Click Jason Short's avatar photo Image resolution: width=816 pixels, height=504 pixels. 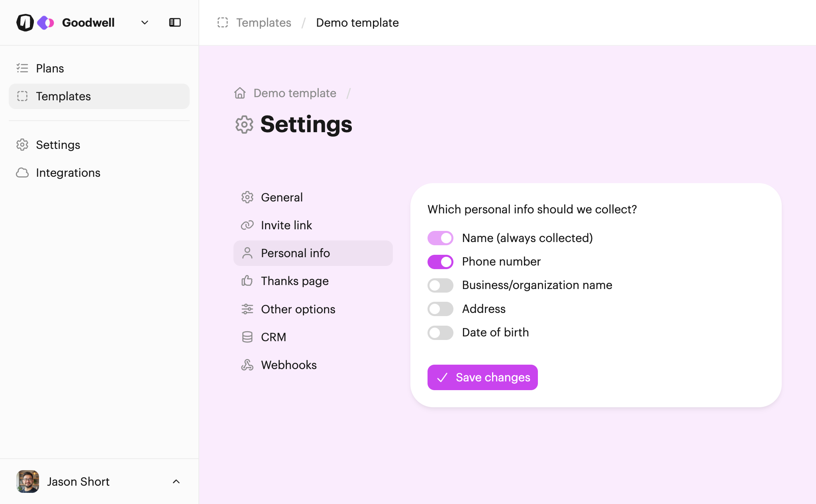[28, 482]
